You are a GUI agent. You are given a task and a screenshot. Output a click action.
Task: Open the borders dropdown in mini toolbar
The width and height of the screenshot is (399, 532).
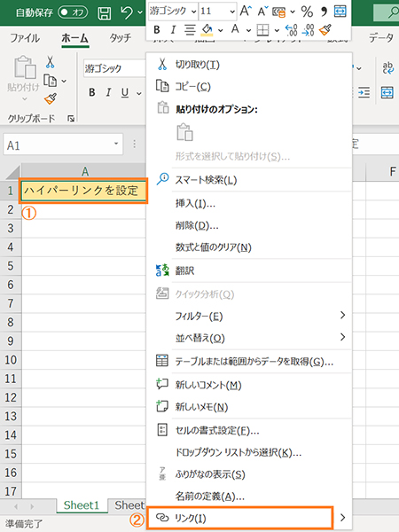tap(277, 30)
